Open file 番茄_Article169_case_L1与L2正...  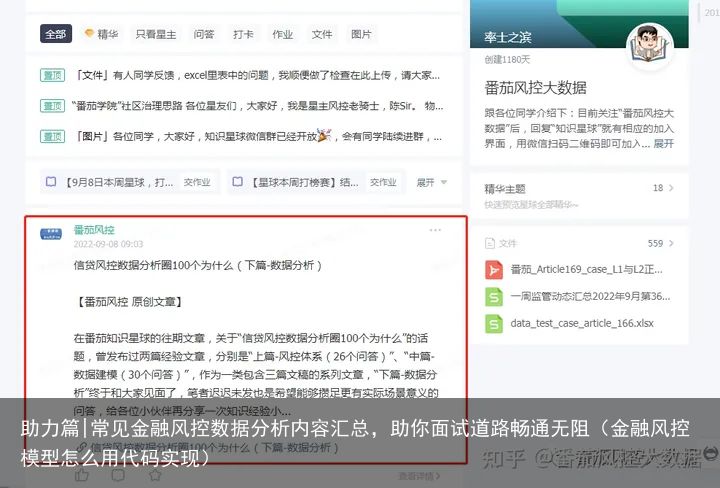pos(586,269)
